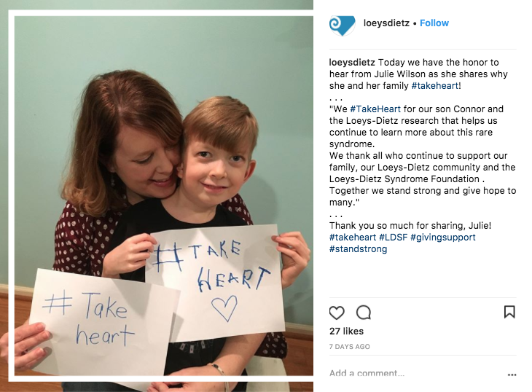Open the 7 DAYS AGO timestamp
Viewport: 532px width, 392px height.
350,347
